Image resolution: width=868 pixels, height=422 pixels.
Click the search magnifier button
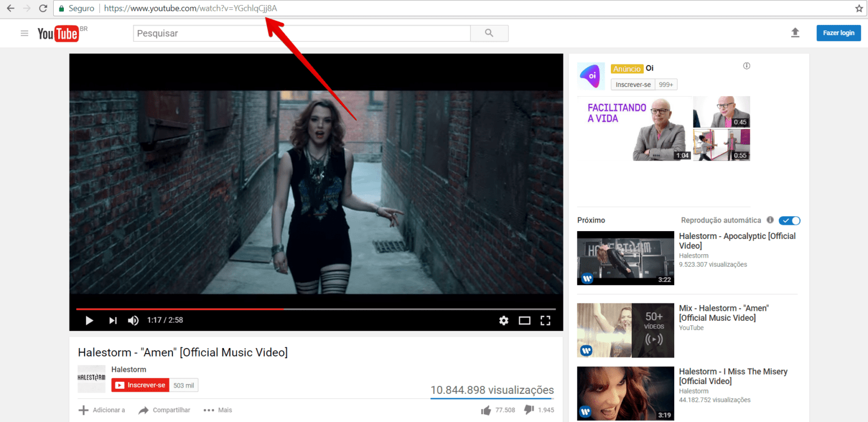489,33
